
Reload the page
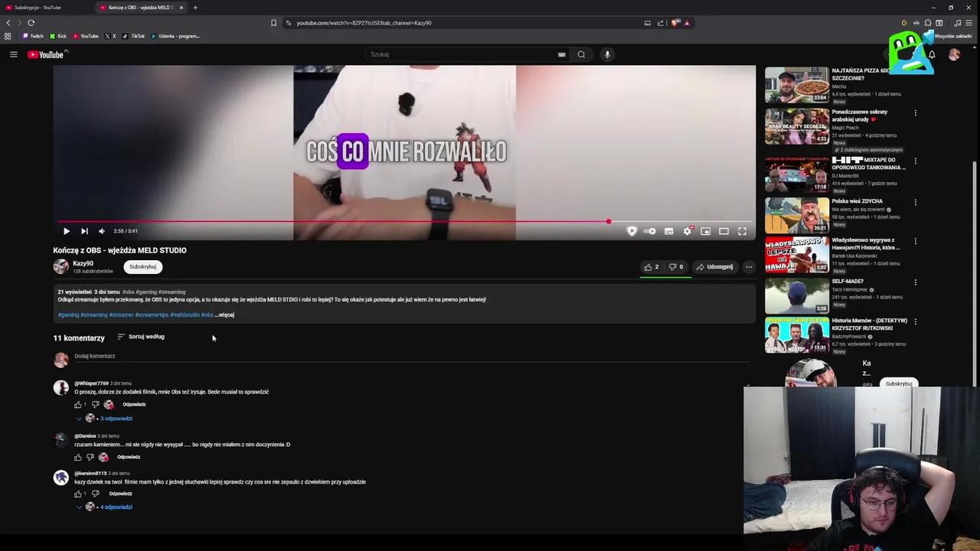pyautogui.click(x=31, y=23)
